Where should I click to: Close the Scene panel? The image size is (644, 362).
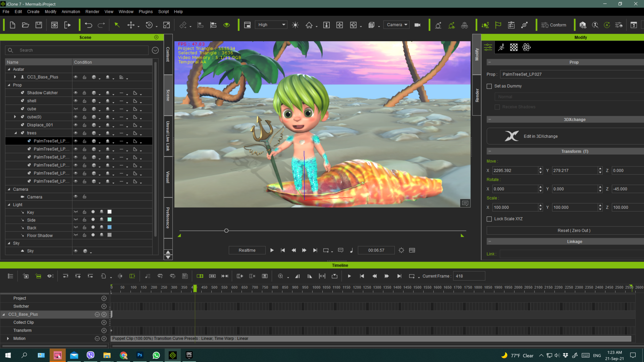click(x=156, y=37)
